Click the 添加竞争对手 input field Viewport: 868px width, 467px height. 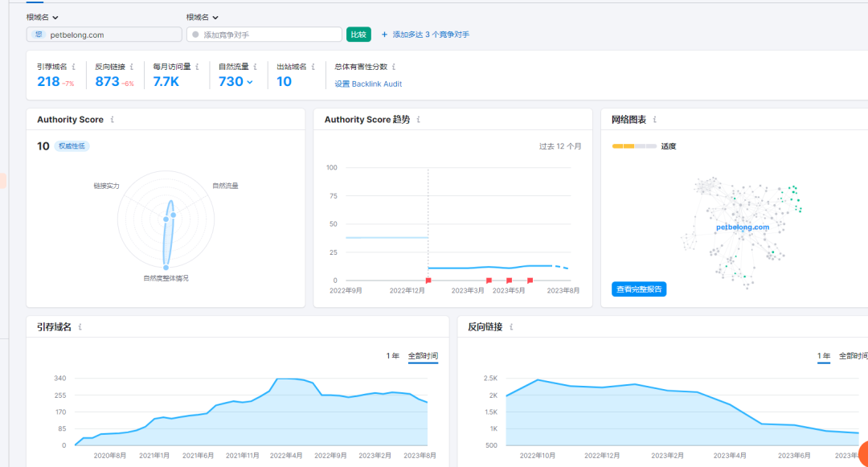(x=264, y=35)
